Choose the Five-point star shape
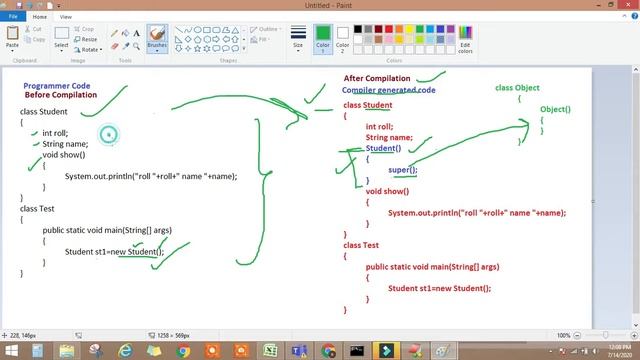 point(198,49)
